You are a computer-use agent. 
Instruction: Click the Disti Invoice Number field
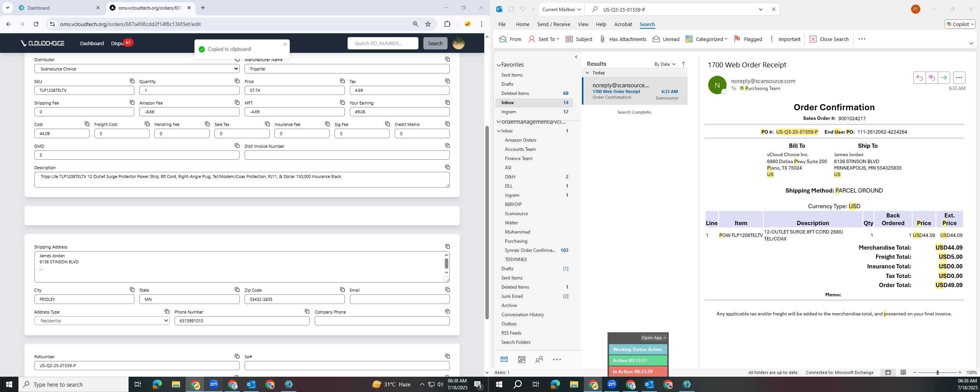click(347, 155)
